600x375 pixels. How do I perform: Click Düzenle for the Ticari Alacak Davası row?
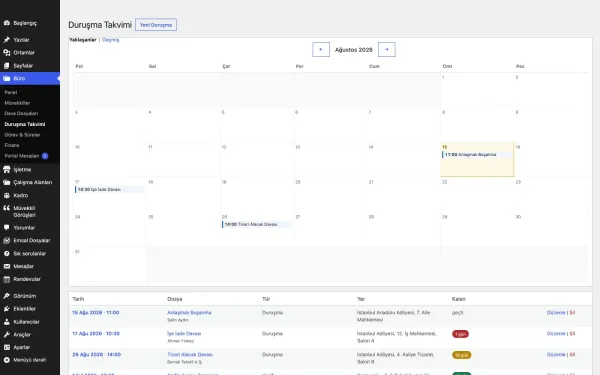[556, 355]
